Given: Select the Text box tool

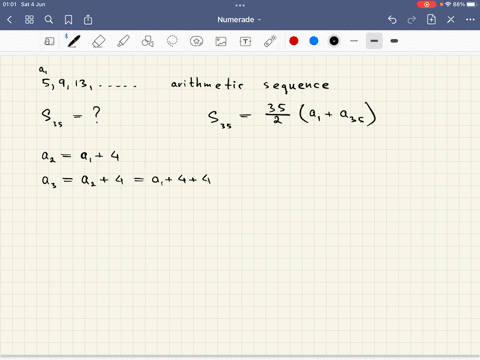Looking at the screenshot, I should (x=245, y=41).
